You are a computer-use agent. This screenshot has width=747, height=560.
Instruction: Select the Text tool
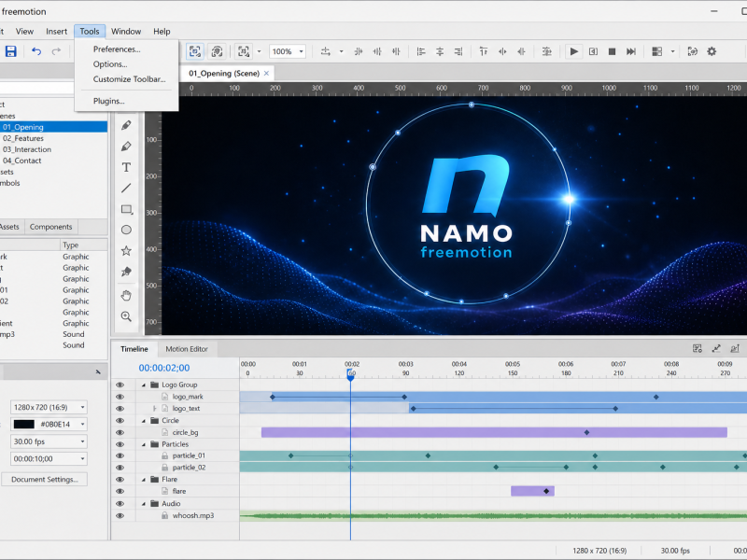tap(126, 167)
